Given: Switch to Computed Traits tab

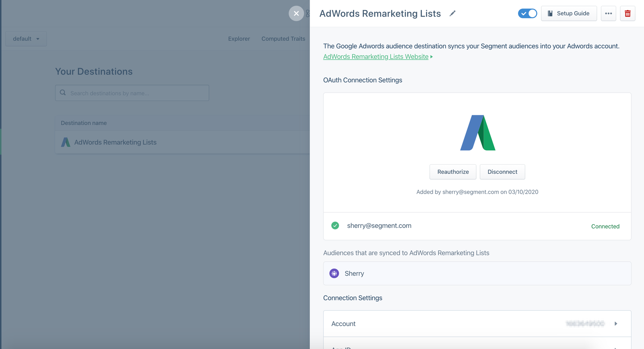Looking at the screenshot, I should pos(283,39).
